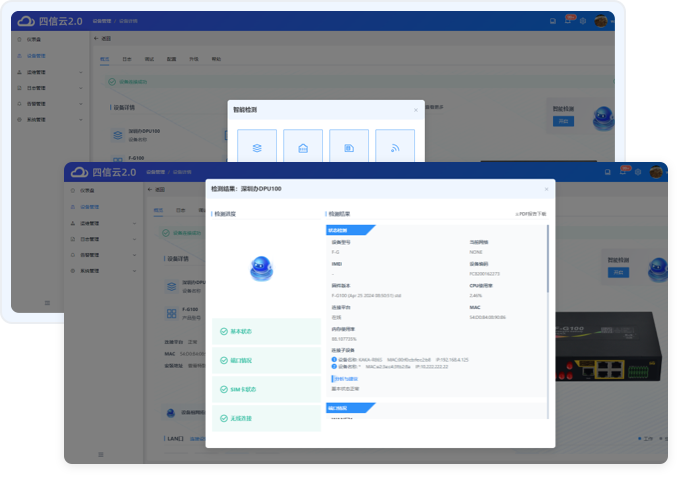
Task: Click the cloud logo in the front window
Action: 80,172
